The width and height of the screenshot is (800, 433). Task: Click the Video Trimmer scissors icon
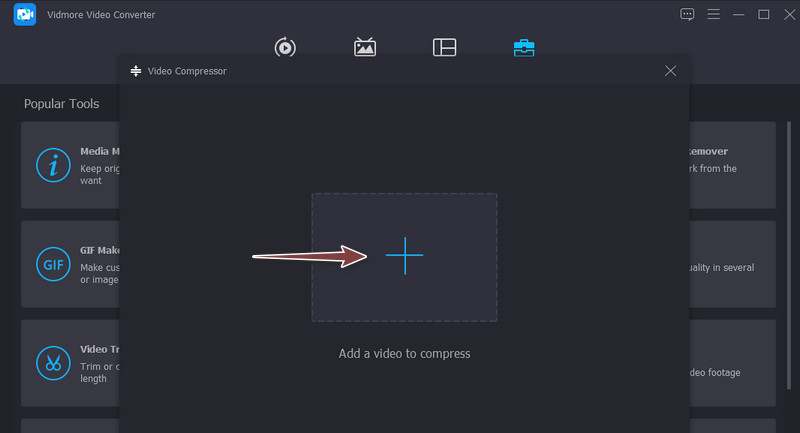point(51,362)
